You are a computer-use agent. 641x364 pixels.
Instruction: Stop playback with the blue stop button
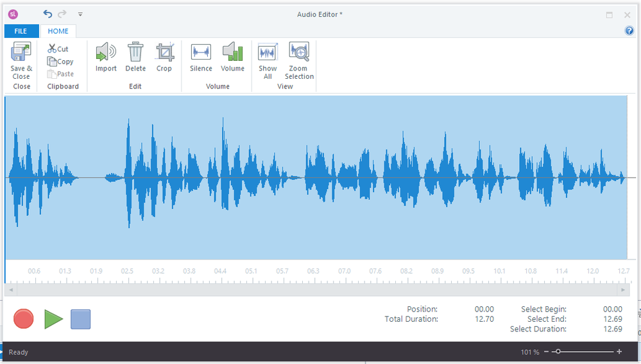point(81,318)
